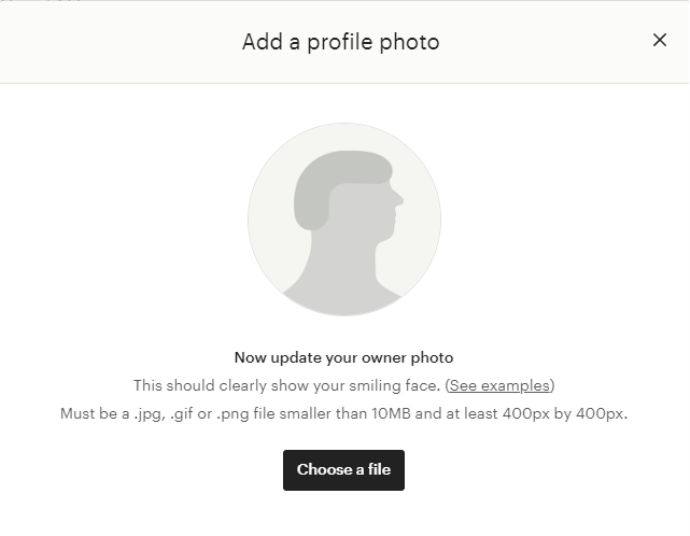
Task: Click the circular placeholder avatar image
Action: (x=344, y=219)
